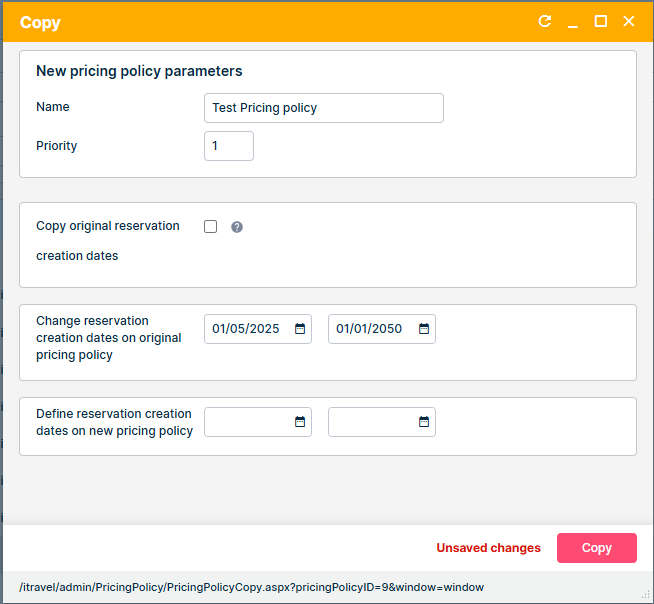The width and height of the screenshot is (654, 604).
Task: Click the 01/01/2050 date text
Action: pyautogui.click(x=369, y=329)
